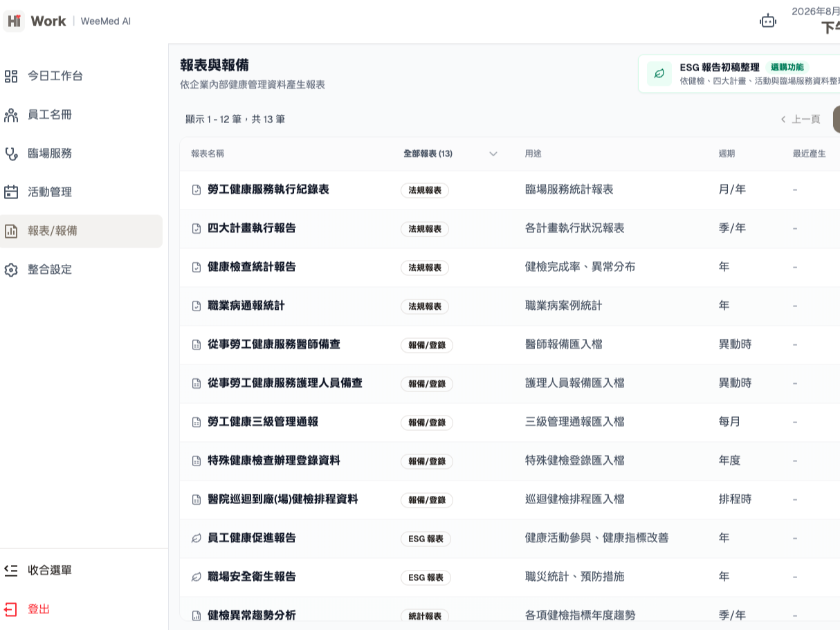Click 選購功能 badge on ESG banner
This screenshot has height=630, width=840.
(x=789, y=67)
